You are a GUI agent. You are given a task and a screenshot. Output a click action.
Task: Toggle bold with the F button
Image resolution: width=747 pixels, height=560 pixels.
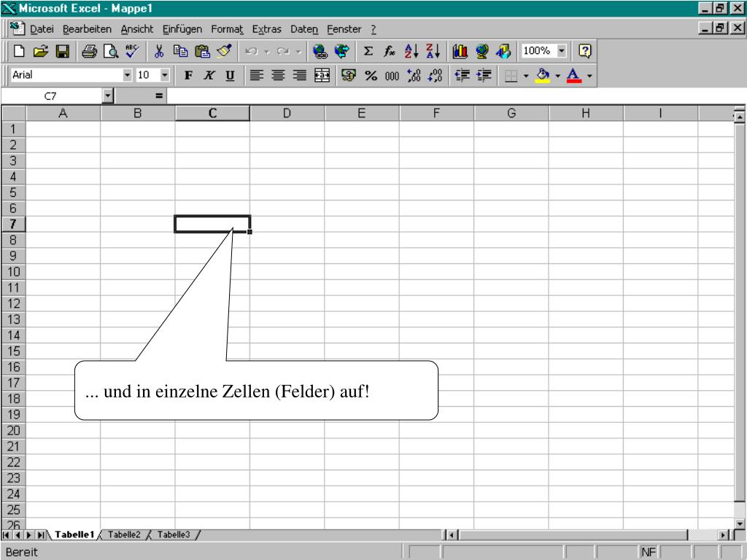pos(188,75)
